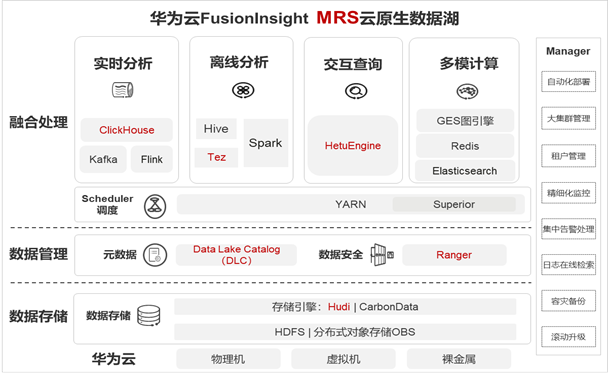Screen dimensions: 608x375
Task: Click the Scheduler 调度 label
Action: point(107,204)
